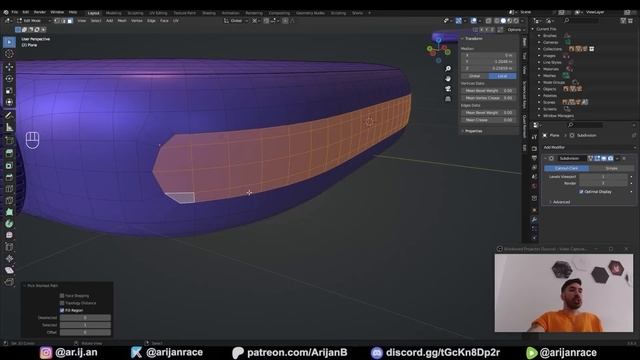Viewport: 640px width, 360px height.
Task: Activate the Spin tool
Action: [x=9, y=224]
